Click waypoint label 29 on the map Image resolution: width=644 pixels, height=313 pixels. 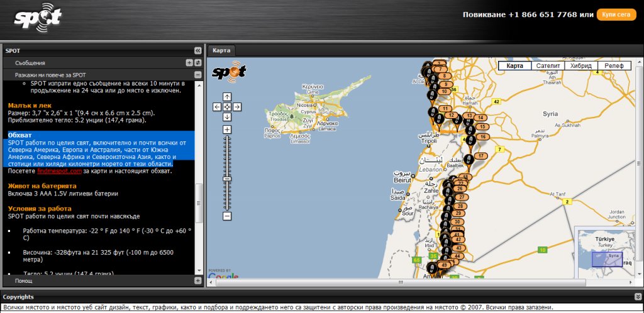[x=458, y=214]
